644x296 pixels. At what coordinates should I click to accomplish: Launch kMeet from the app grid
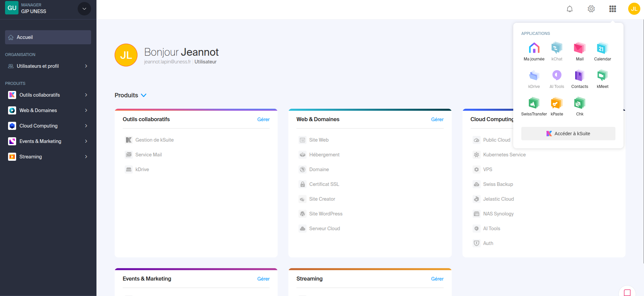602,76
